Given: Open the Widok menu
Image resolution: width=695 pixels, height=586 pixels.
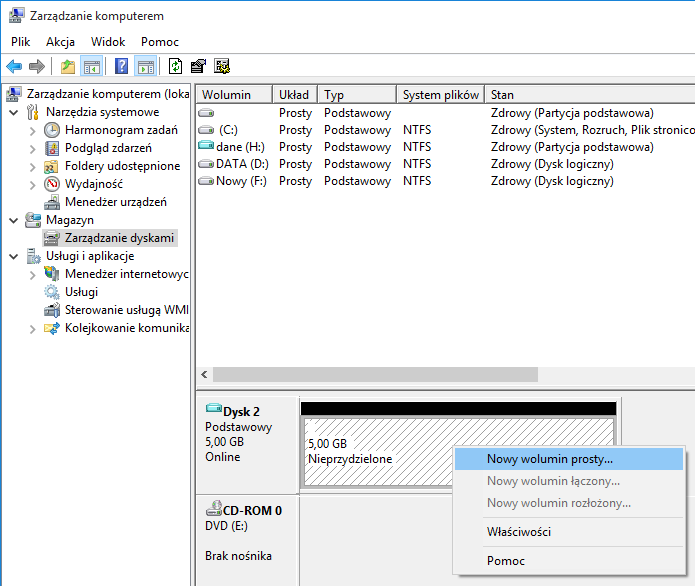Looking at the screenshot, I should pyautogui.click(x=108, y=42).
